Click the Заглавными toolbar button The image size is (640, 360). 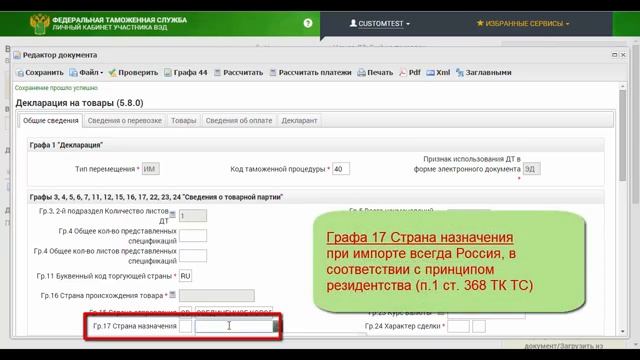pos(484,73)
